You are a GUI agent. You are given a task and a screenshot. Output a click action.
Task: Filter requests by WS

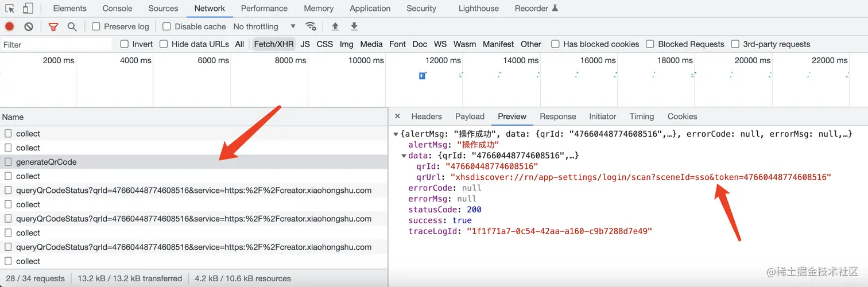tap(440, 44)
